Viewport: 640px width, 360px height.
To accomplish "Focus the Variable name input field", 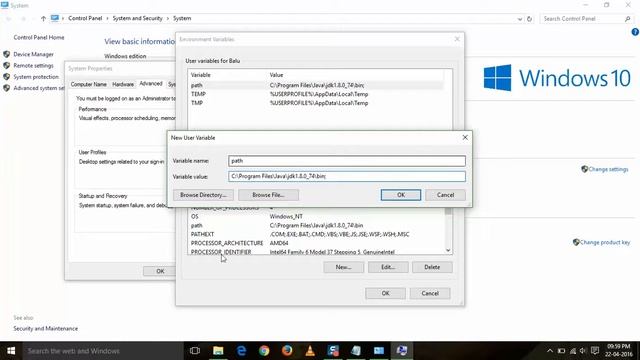I will [x=347, y=161].
